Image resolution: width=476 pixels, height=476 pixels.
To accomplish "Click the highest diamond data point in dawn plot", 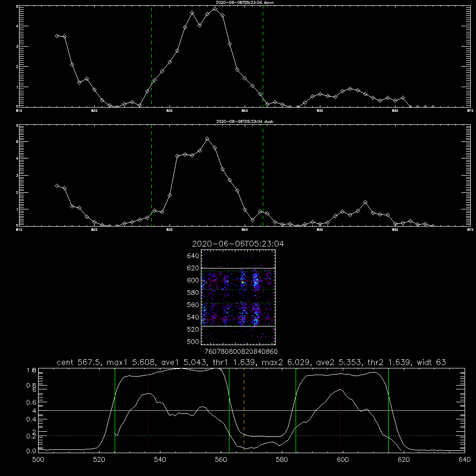I will click(x=215, y=9).
